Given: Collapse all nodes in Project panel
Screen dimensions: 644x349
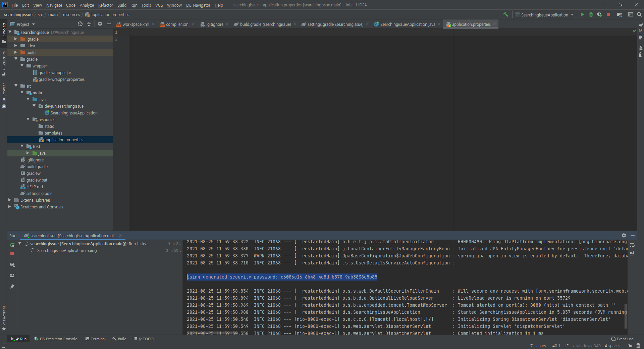Looking at the screenshot, I should pos(89,24).
